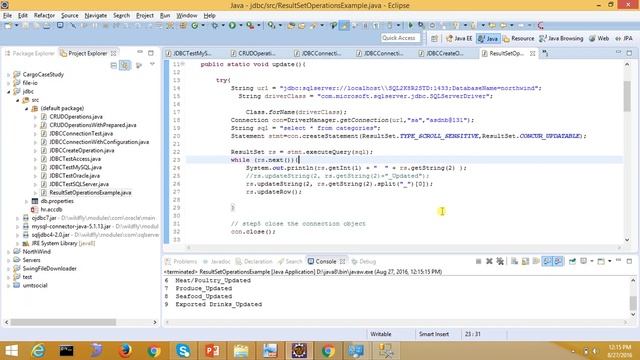Image resolution: width=640 pixels, height=360 pixels.
Task: Click the green Run button in toolbar
Action: [232, 26]
